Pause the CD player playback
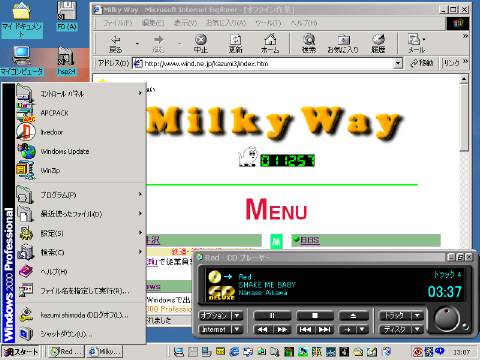The image size is (480, 360). click(272, 315)
